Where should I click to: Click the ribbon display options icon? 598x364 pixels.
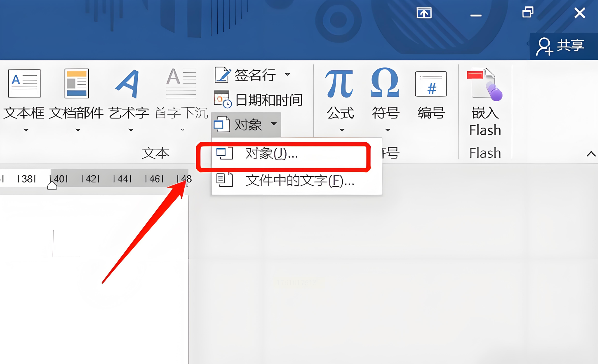[x=424, y=13]
